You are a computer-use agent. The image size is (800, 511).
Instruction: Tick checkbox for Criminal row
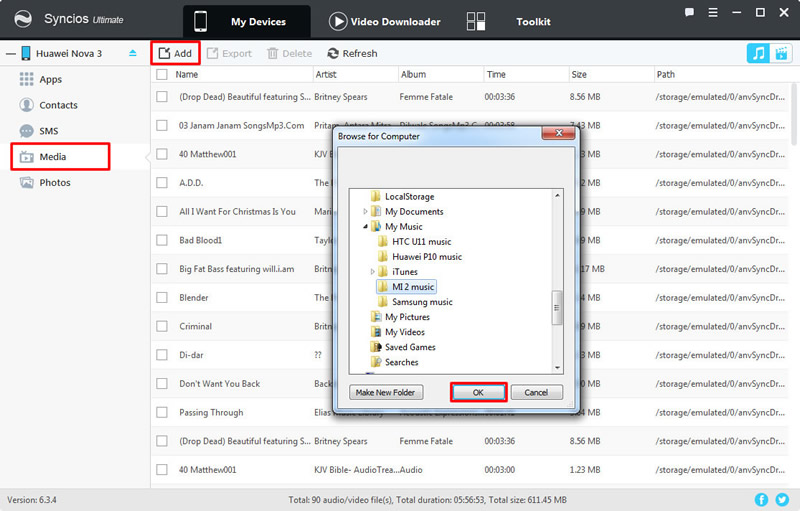click(162, 326)
